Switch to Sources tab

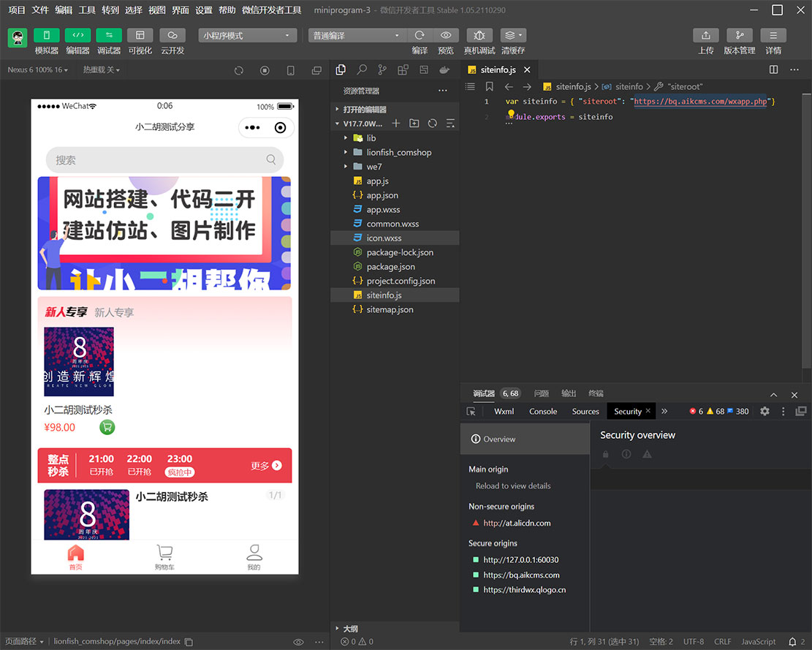click(x=585, y=411)
